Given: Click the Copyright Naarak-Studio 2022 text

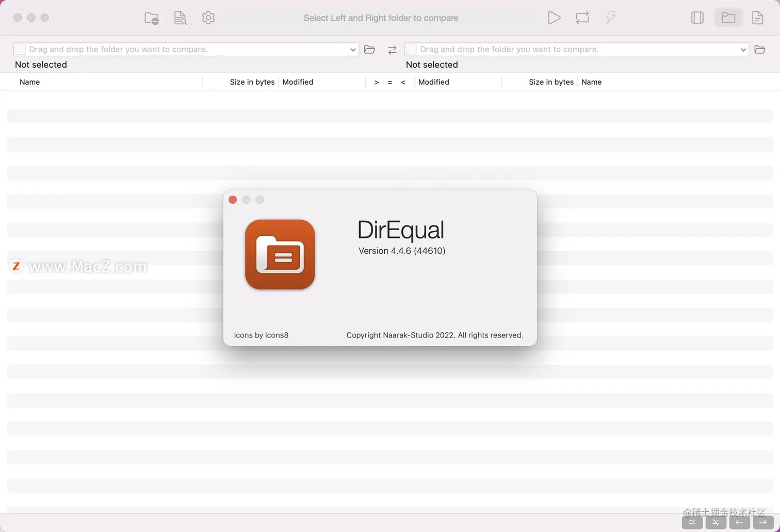Looking at the screenshot, I should coord(435,335).
